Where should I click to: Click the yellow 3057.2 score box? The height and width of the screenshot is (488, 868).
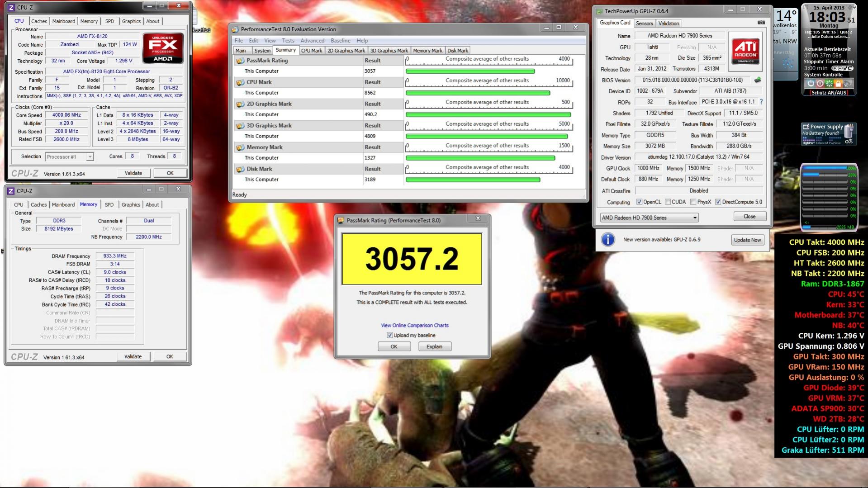412,259
